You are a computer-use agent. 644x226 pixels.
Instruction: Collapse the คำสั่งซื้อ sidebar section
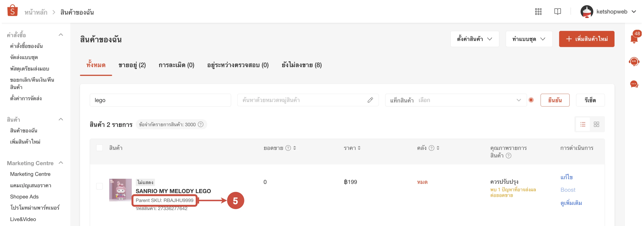(61, 34)
